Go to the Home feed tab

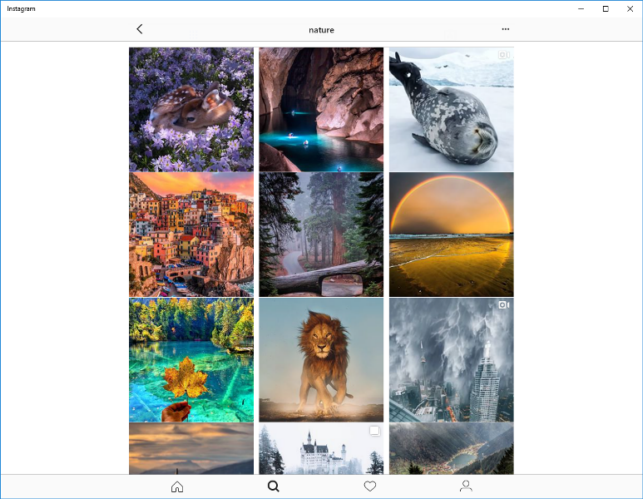[177, 487]
